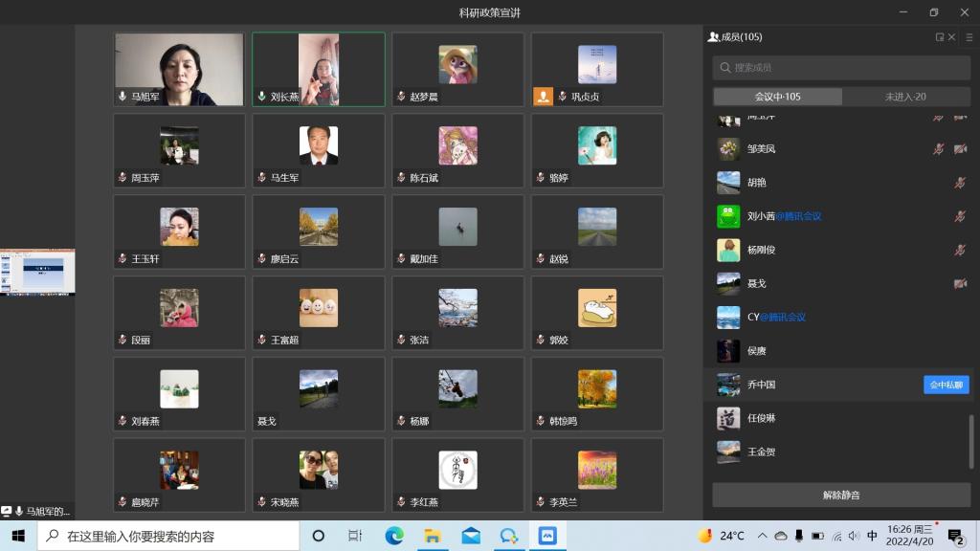The height and width of the screenshot is (551, 980).
Task: Pop out the members panel
Action: pyautogui.click(x=940, y=37)
